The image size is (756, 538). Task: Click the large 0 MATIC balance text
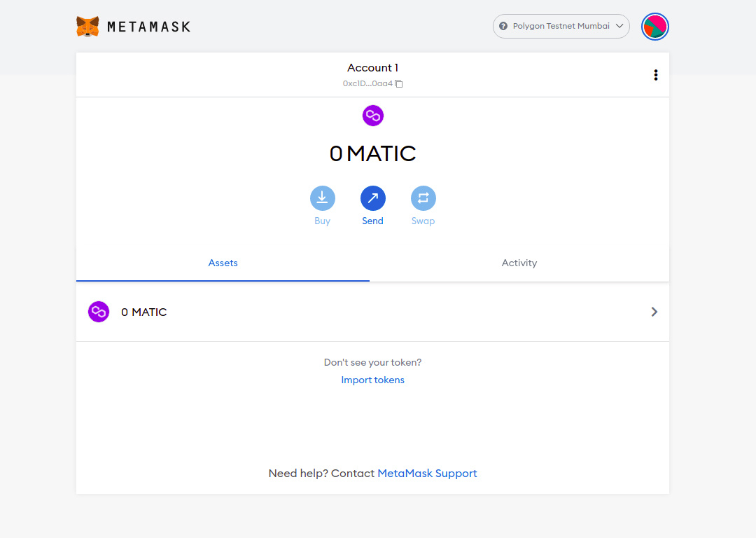tap(372, 153)
